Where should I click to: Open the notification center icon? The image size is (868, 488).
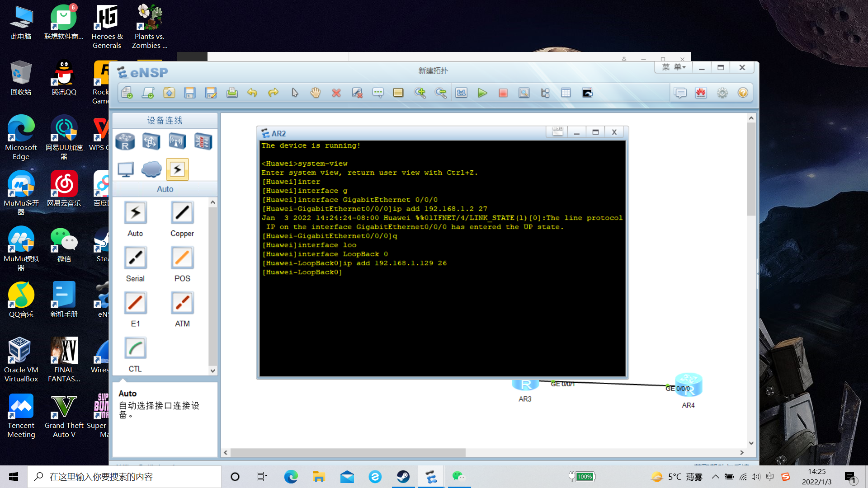coord(851,477)
